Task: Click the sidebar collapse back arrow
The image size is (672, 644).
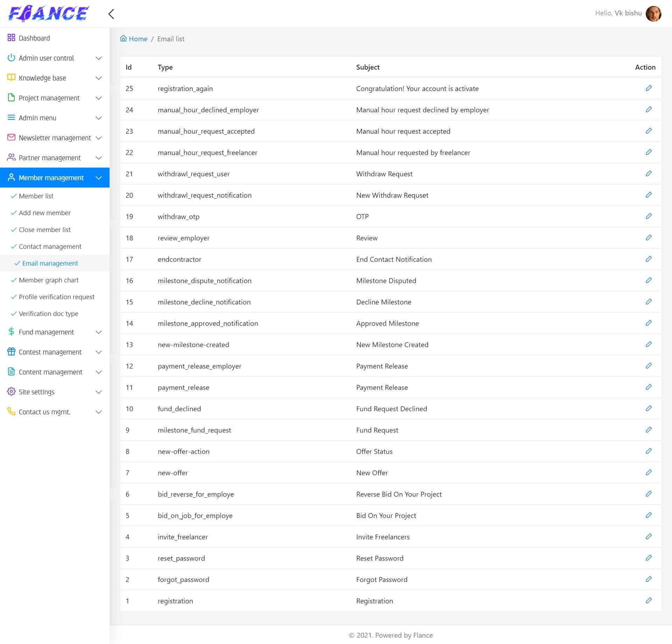Action: [111, 14]
